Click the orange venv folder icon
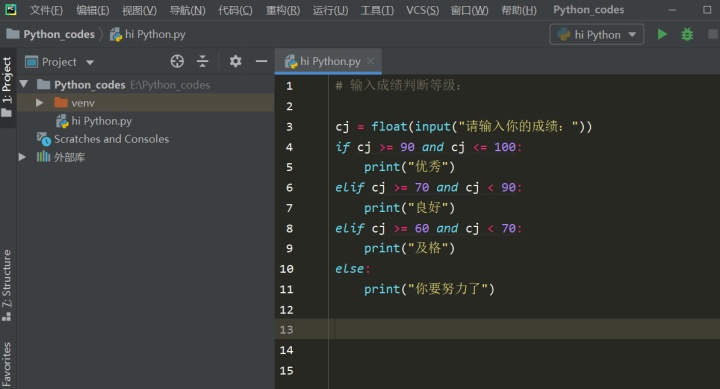The image size is (720, 389). (61, 102)
